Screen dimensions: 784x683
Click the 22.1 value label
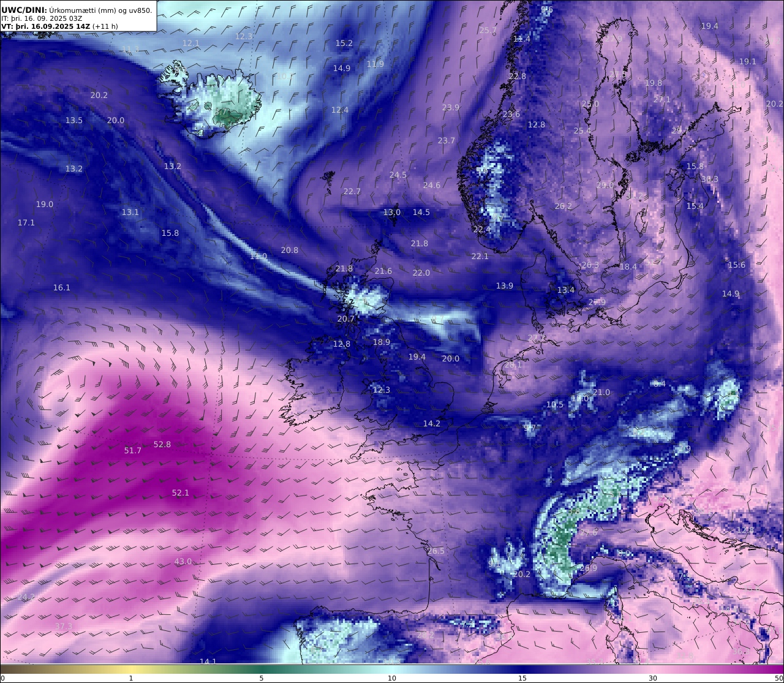(480, 257)
